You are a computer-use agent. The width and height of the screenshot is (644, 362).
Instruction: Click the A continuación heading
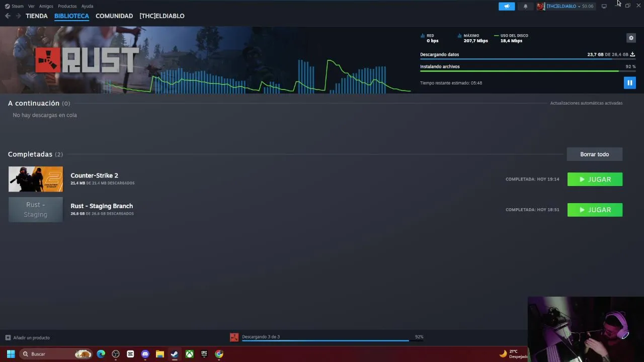click(x=34, y=103)
